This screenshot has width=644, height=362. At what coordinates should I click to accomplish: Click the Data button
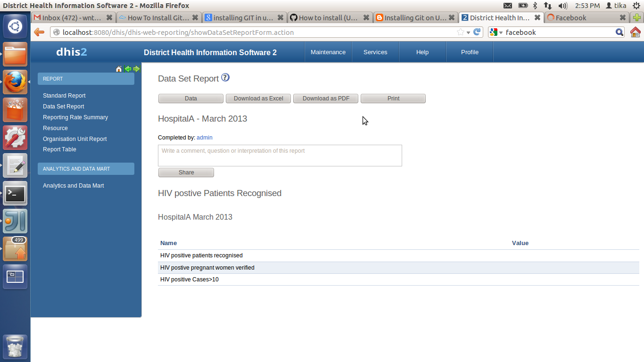click(191, 99)
